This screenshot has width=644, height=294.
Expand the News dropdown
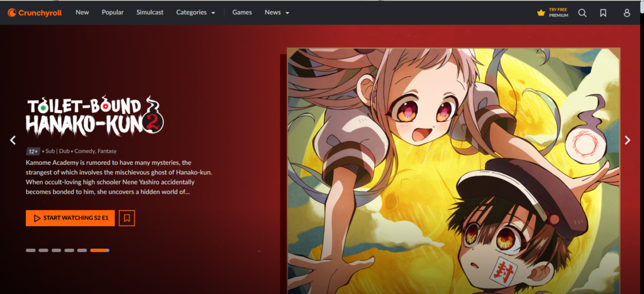pyautogui.click(x=277, y=13)
